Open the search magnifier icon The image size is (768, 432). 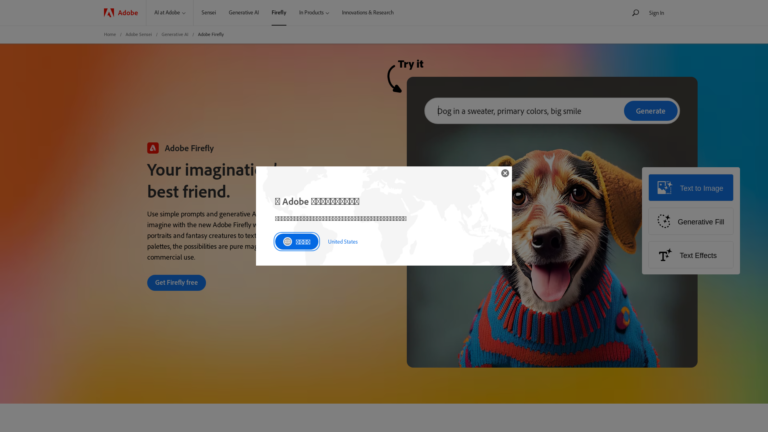[635, 13]
